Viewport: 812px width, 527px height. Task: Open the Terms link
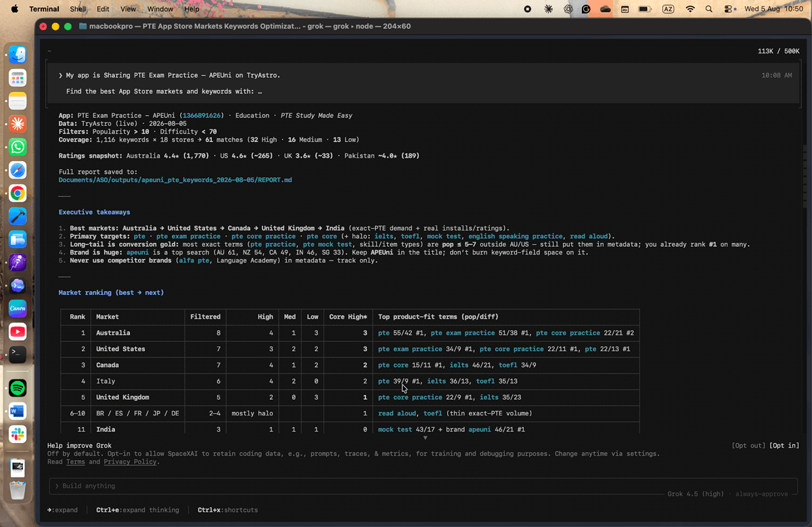click(75, 462)
